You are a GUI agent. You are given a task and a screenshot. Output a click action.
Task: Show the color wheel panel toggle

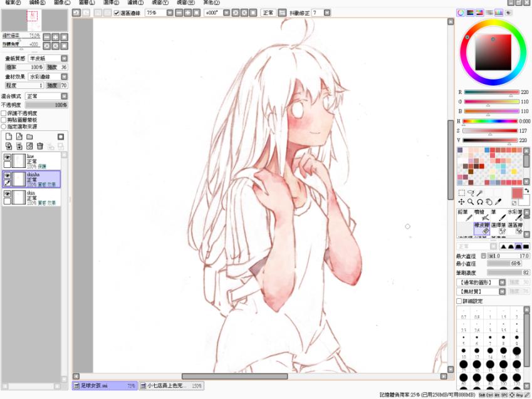(x=461, y=13)
